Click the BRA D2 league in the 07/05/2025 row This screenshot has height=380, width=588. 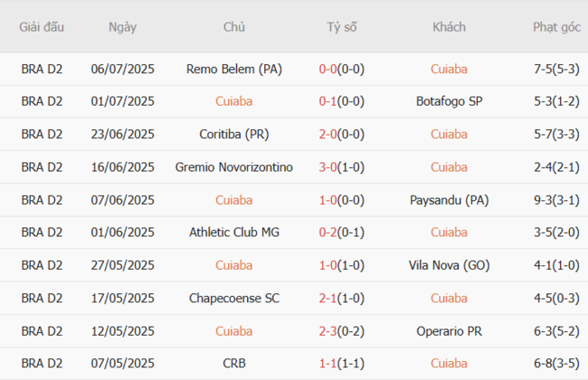click(42, 363)
